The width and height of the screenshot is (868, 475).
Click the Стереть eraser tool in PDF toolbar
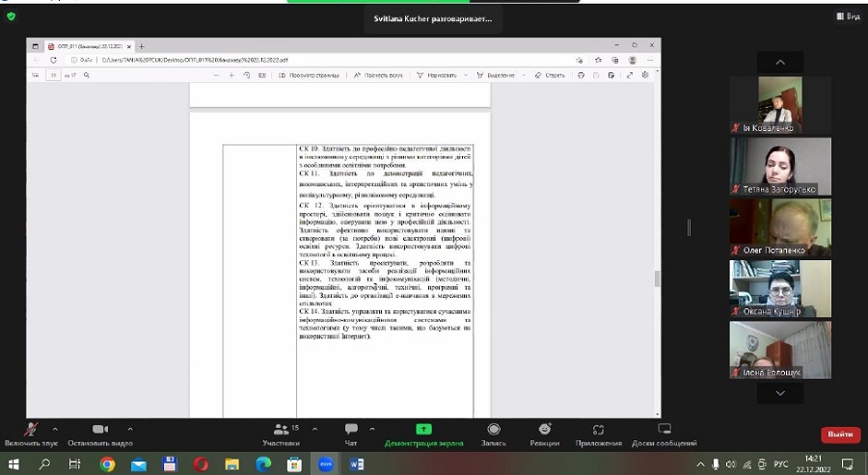pos(550,74)
